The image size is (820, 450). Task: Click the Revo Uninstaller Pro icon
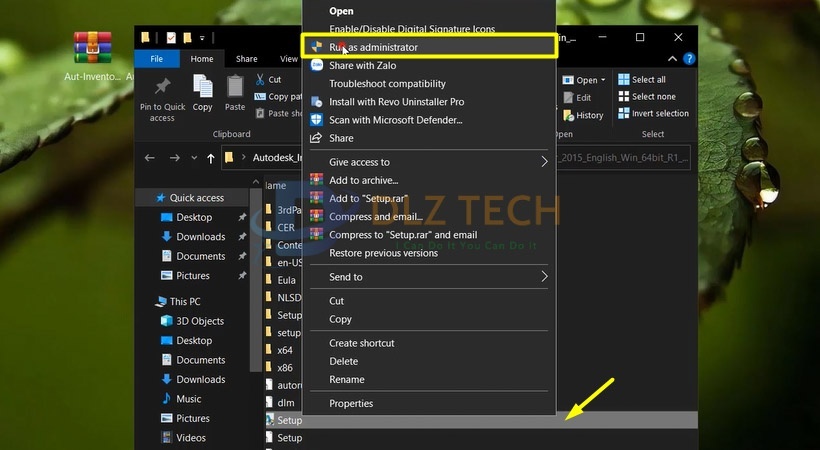tap(316, 102)
